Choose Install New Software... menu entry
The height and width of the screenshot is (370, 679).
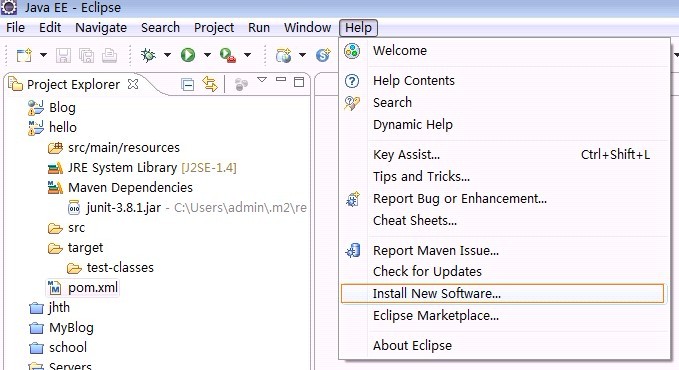pyautogui.click(x=502, y=293)
